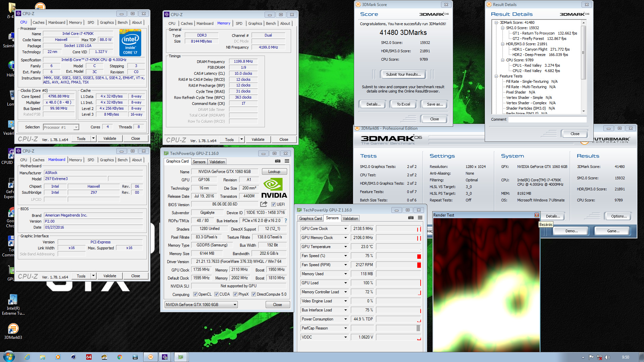Open the Fan Speed (RPM) sensor dropdown

pos(345,265)
